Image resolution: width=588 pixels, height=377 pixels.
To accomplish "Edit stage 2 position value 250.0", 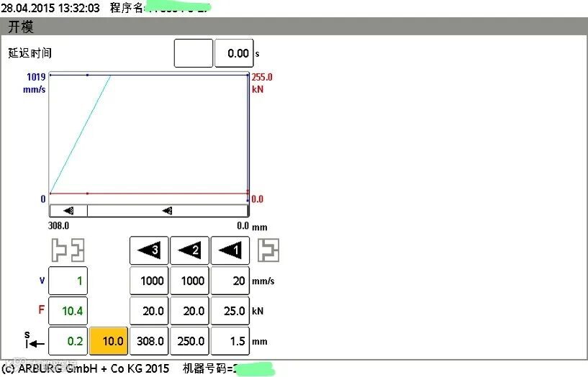I will (190, 341).
